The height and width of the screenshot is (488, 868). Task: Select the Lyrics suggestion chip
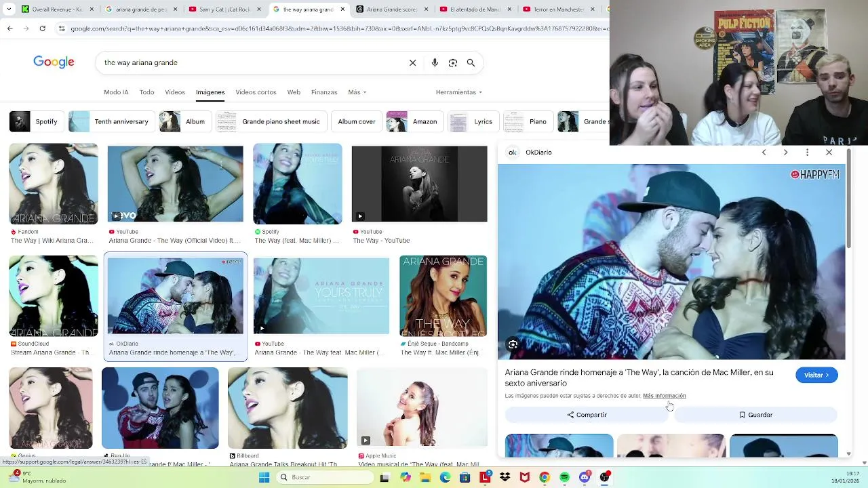click(x=472, y=122)
